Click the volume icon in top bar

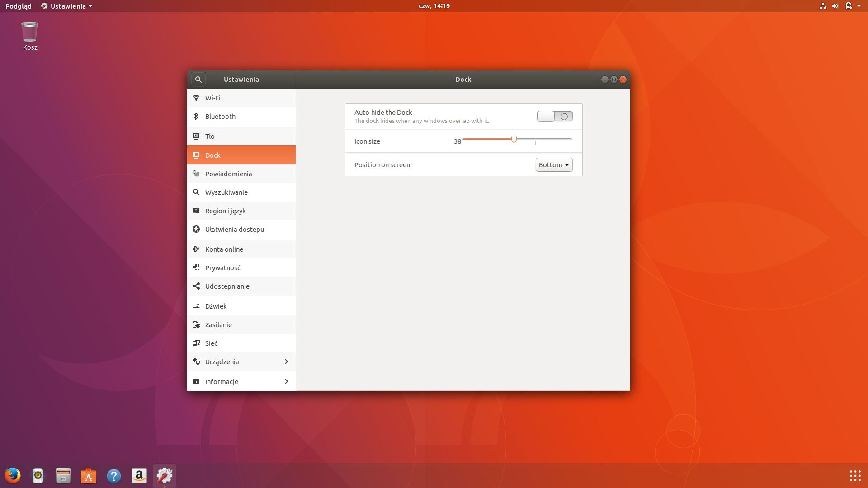point(835,6)
